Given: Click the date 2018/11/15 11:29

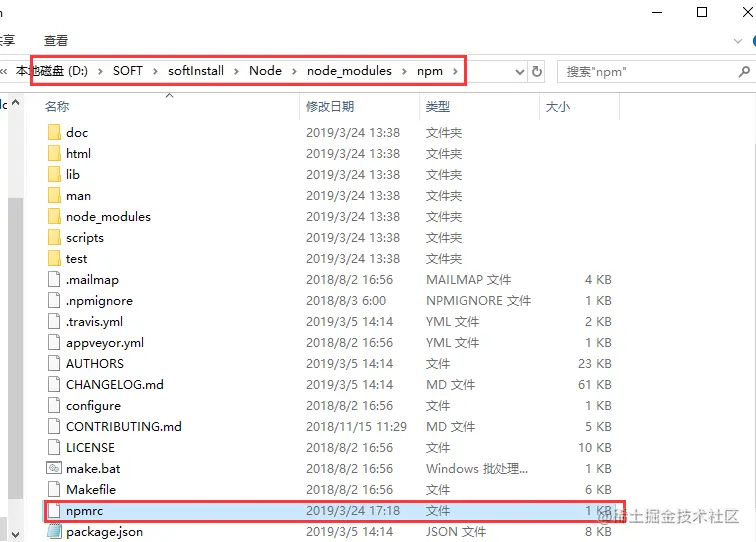Looking at the screenshot, I should [356, 426].
